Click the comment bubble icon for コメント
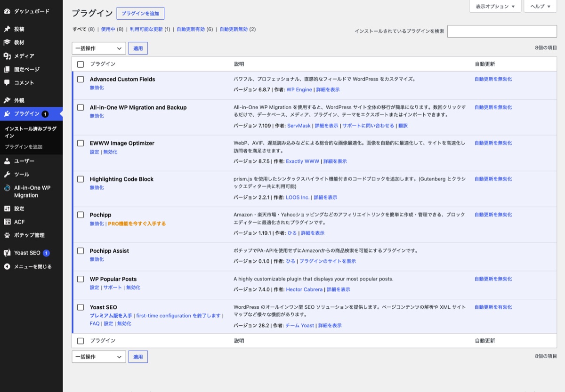This screenshot has height=392, width=565. (x=7, y=83)
